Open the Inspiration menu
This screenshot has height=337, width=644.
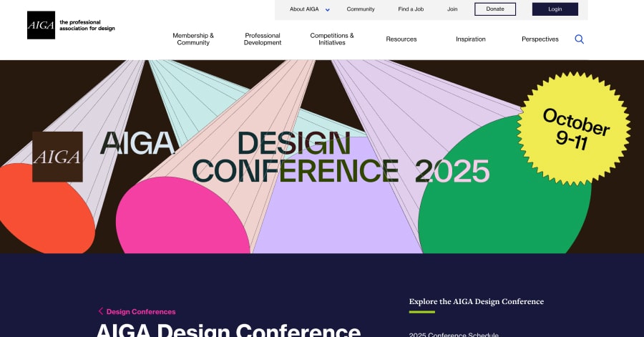click(x=471, y=39)
